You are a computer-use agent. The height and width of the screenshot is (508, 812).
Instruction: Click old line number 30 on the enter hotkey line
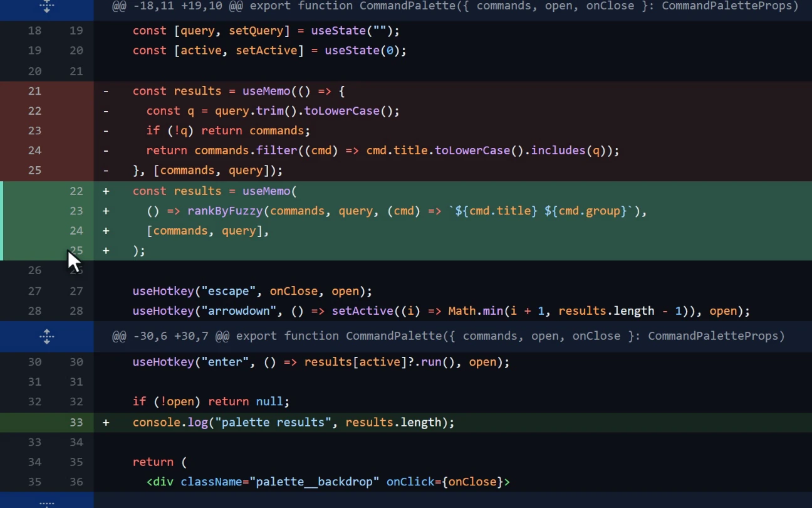pos(34,362)
